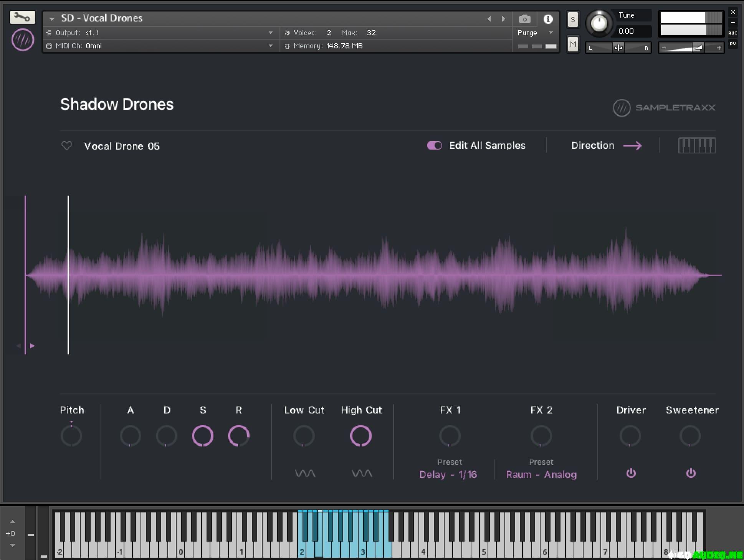Open FX 1 preset Delay - 1/16

pyautogui.click(x=448, y=474)
